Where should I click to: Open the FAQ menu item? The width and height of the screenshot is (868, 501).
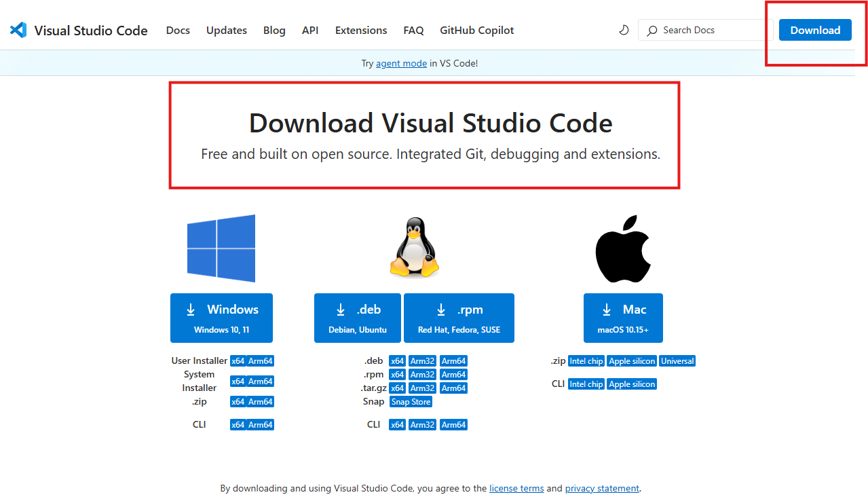(413, 31)
